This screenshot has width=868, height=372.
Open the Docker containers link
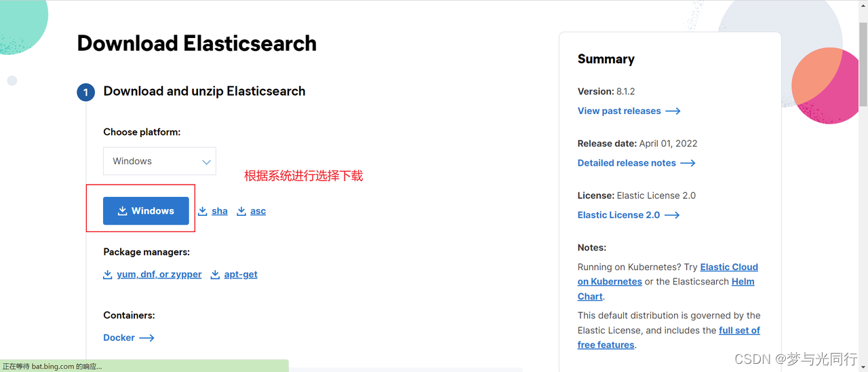pos(119,337)
